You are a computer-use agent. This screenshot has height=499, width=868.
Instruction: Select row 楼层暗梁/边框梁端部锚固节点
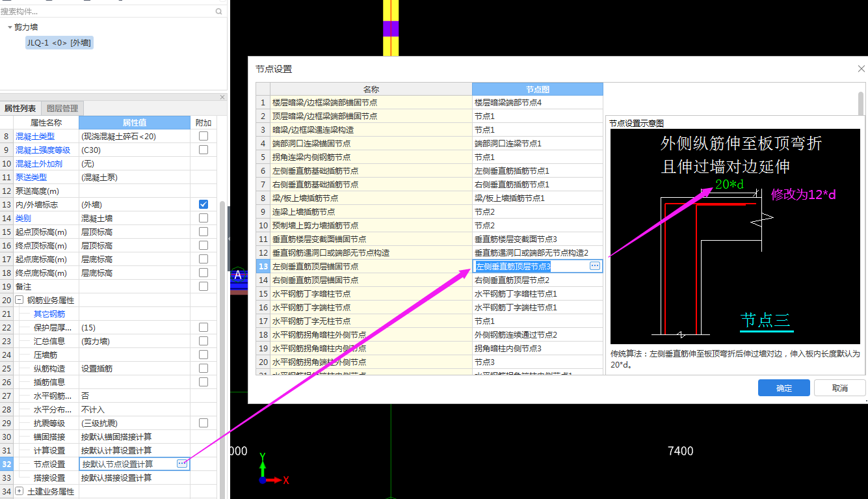(371, 102)
